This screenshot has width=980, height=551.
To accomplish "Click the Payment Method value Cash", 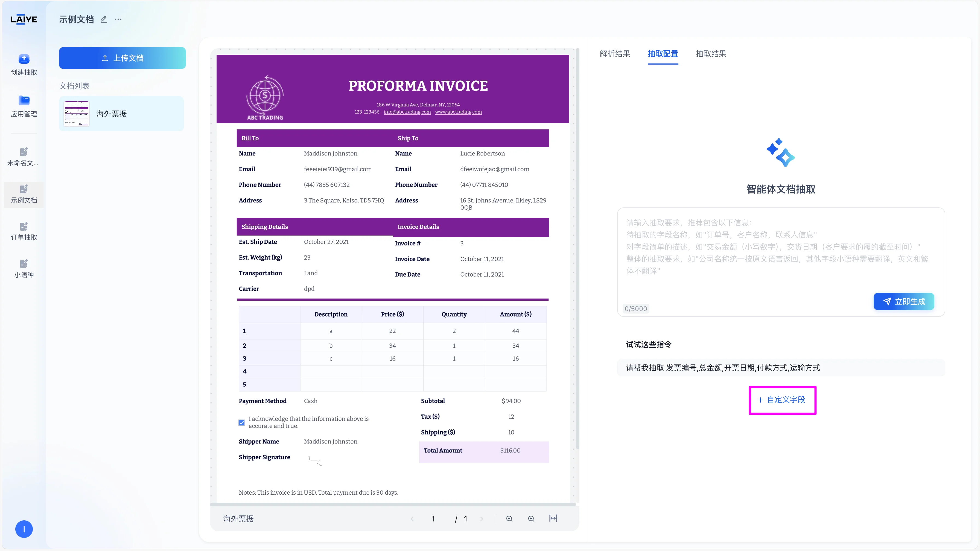I will tap(310, 401).
